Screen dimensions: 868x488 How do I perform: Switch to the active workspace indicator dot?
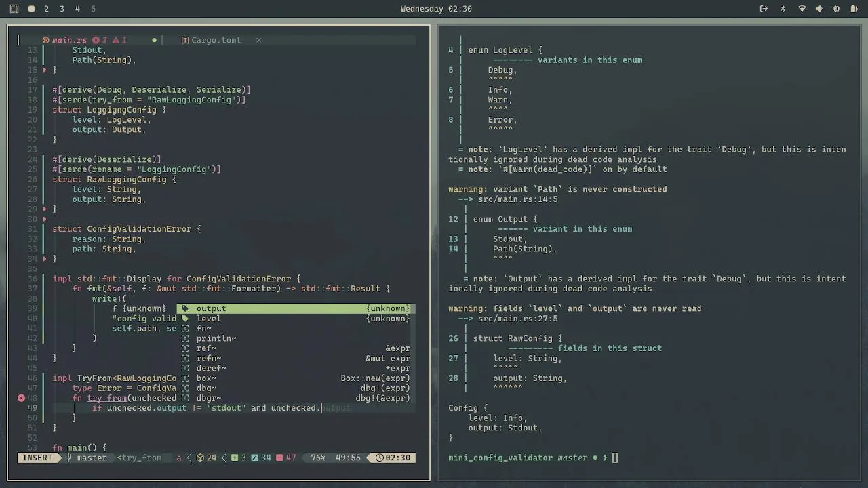click(31, 9)
